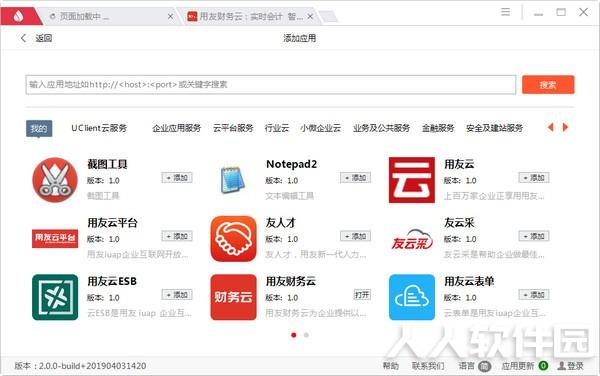Select the 我的 category tab
The image size is (600, 376).
tap(39, 129)
